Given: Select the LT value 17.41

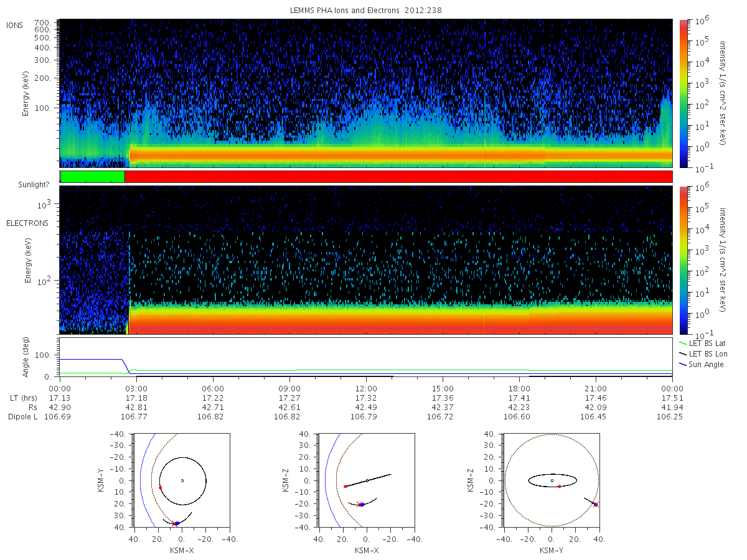Looking at the screenshot, I should coord(519,398).
